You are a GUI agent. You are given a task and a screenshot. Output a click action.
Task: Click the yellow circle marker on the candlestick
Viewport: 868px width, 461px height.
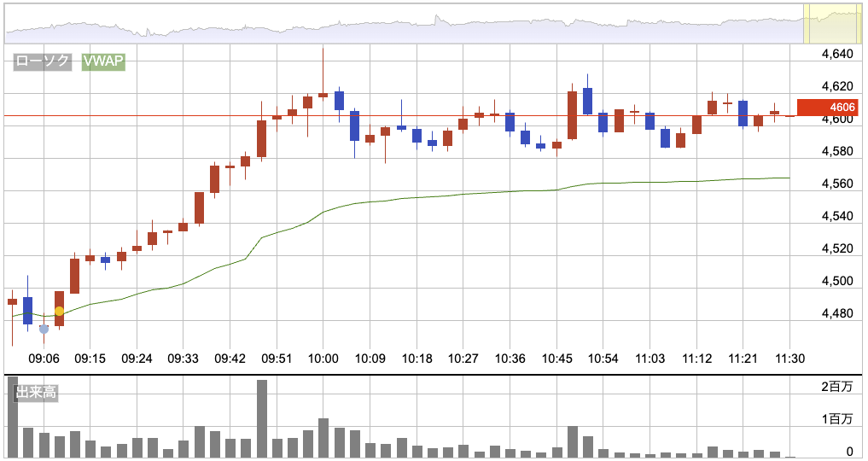click(59, 312)
